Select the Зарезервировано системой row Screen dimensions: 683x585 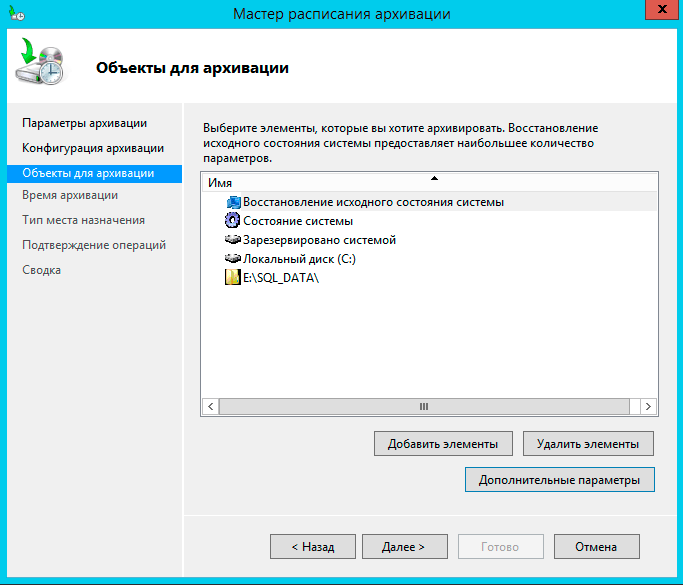[429, 240]
